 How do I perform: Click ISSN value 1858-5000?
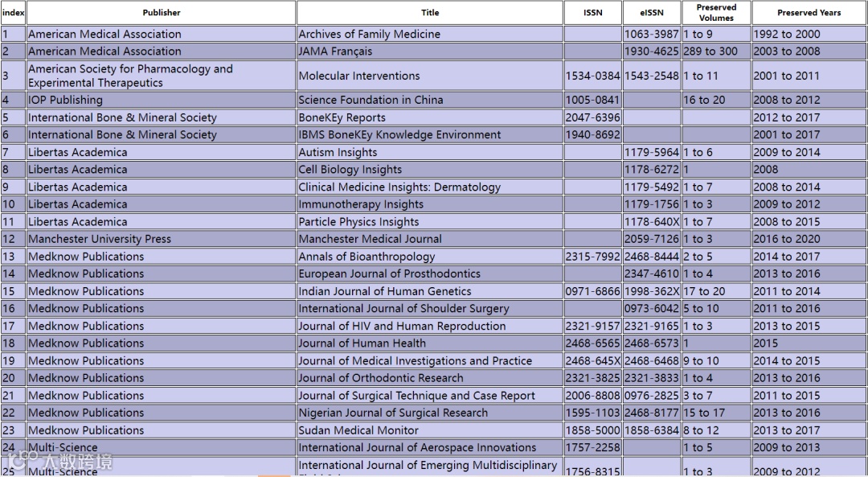[593, 430]
